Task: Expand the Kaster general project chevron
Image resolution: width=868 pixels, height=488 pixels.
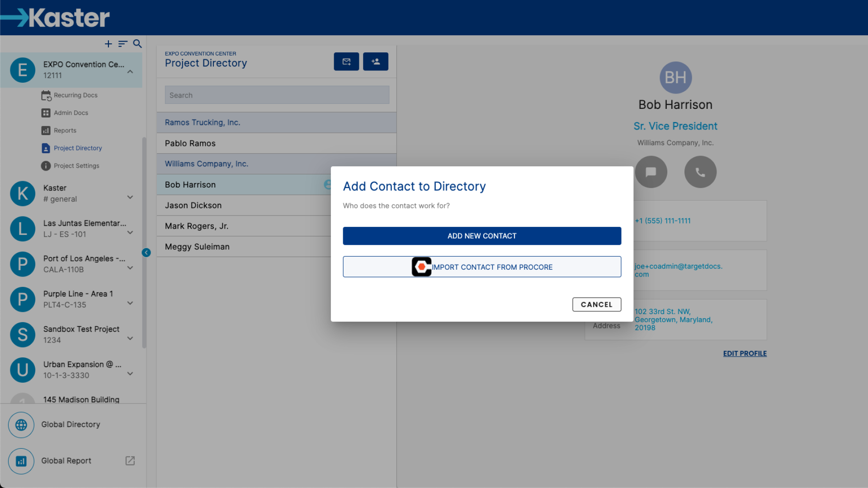Action: pos(130,197)
